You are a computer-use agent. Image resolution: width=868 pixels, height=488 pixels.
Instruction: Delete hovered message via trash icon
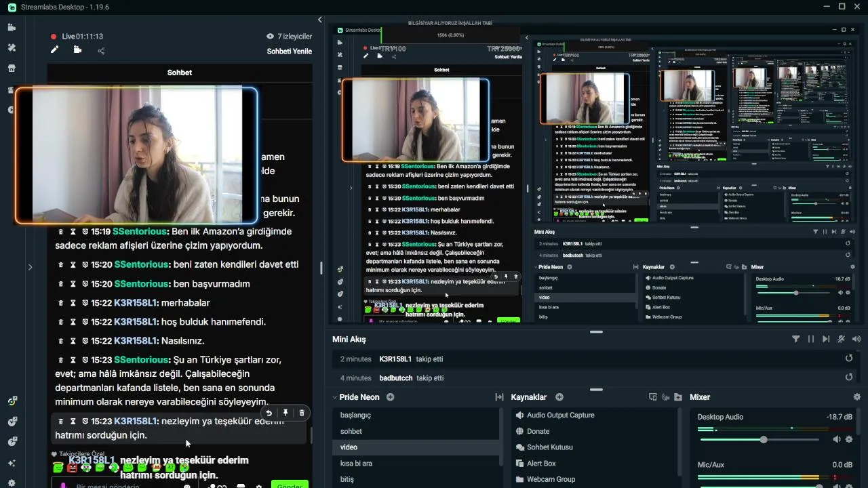[x=302, y=413]
